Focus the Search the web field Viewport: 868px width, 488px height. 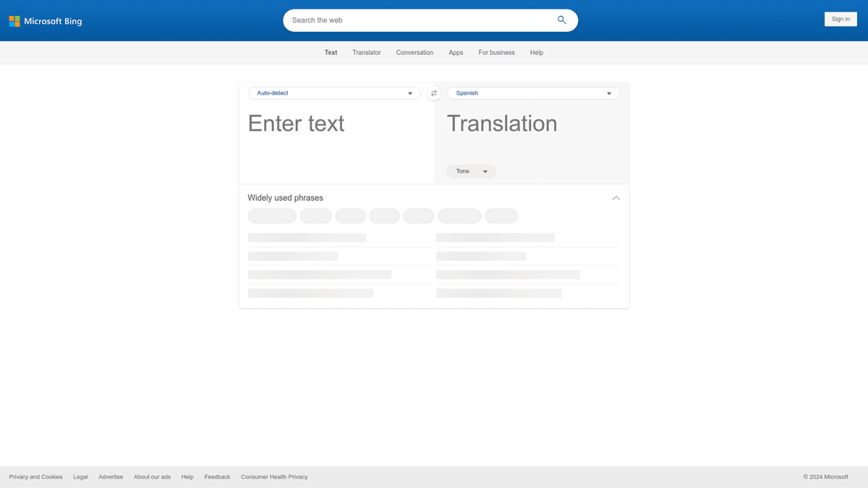tap(420, 20)
